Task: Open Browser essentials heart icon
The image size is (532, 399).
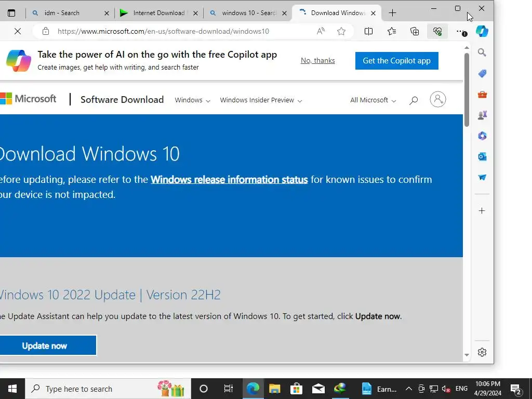Action: (x=437, y=31)
